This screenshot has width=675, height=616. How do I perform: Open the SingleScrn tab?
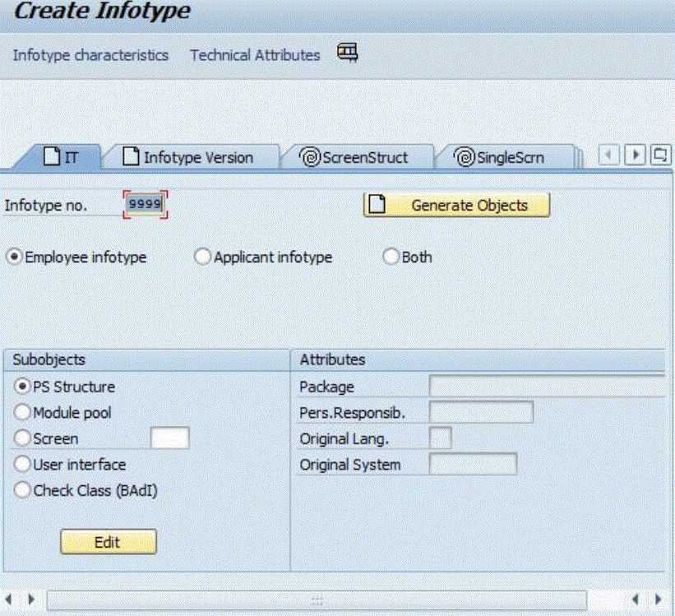pyautogui.click(x=502, y=157)
